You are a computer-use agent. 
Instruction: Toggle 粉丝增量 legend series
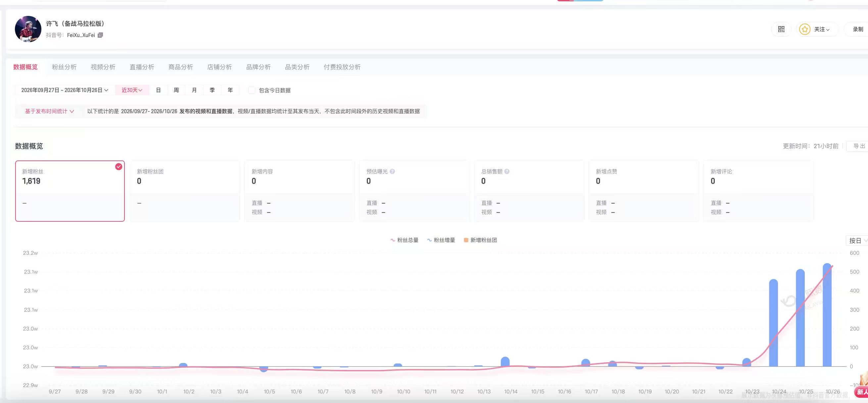click(441, 240)
